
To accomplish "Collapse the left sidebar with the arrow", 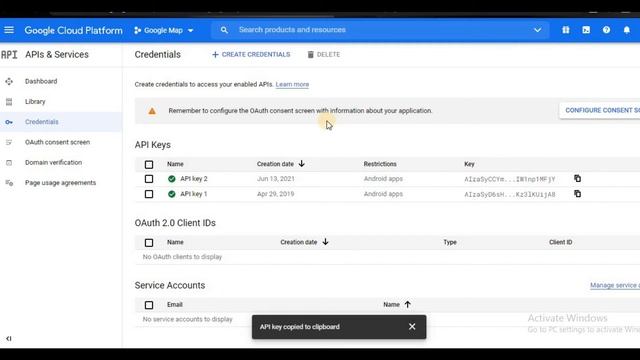I will click(9, 338).
